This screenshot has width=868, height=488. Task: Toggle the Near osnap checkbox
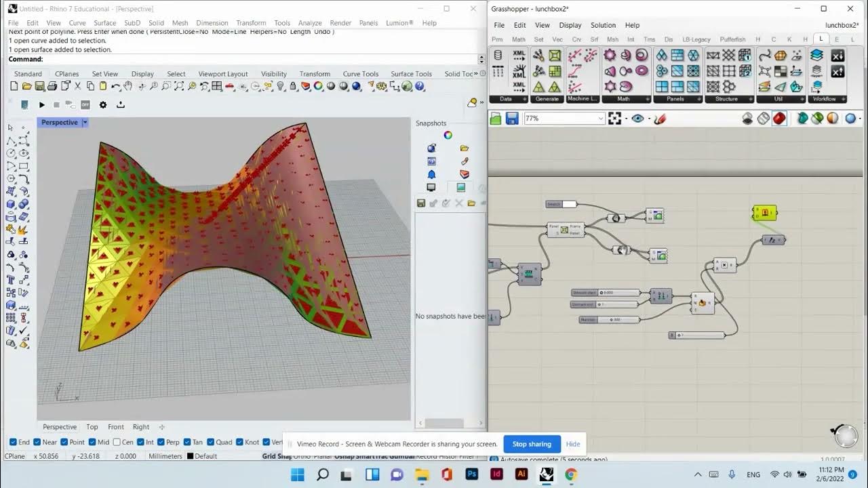pyautogui.click(x=36, y=443)
